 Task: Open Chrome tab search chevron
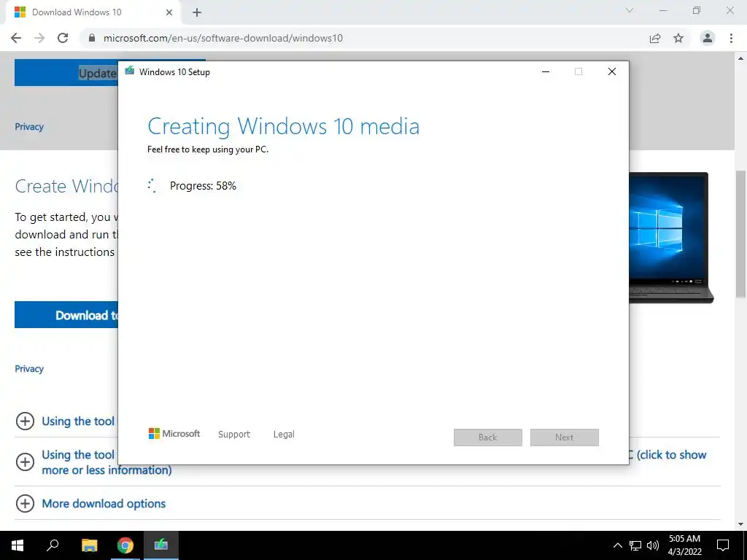click(x=630, y=10)
